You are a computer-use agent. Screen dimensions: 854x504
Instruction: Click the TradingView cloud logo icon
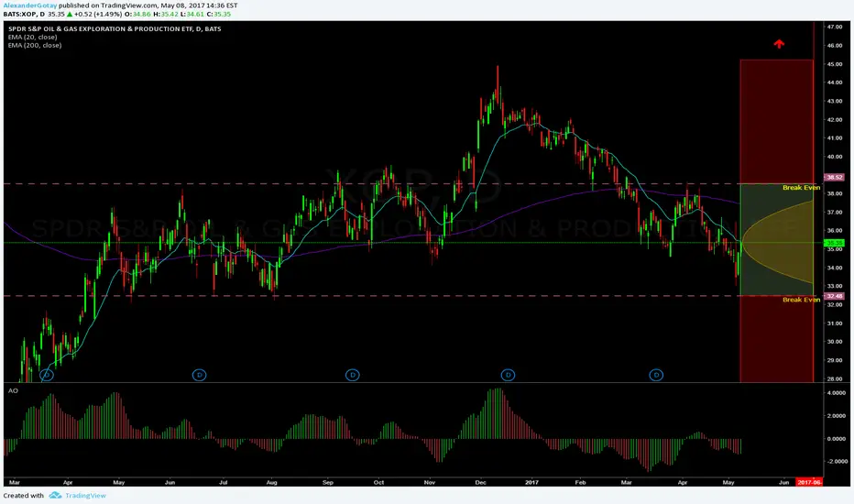55,495
